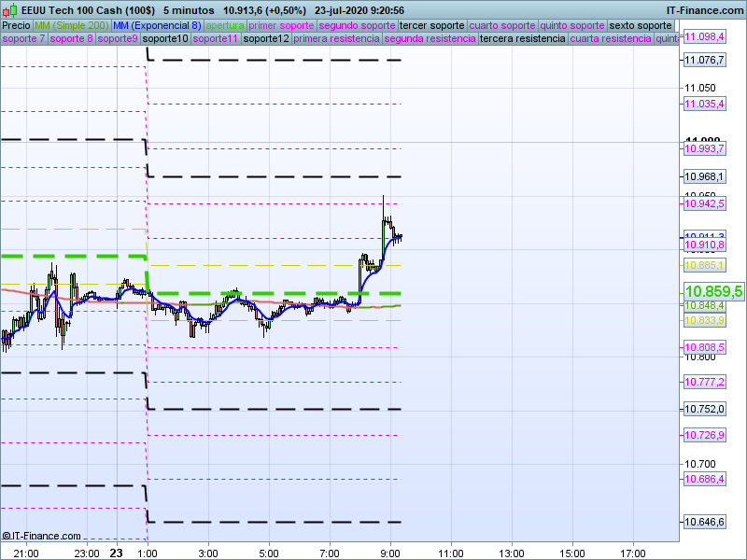Click the bold 23 date marker on time axis
Screen dimensions: 747x560
tap(116, 553)
